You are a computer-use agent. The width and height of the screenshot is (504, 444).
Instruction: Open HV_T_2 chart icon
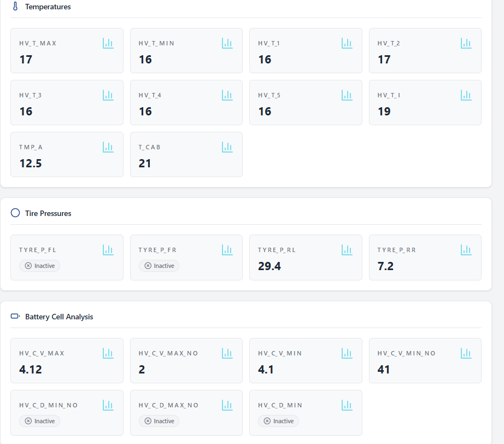[x=466, y=43]
